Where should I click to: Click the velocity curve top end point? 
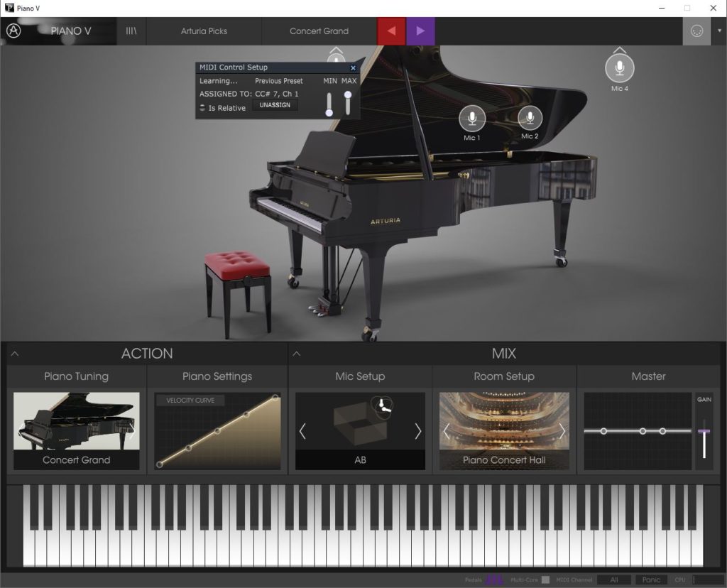(x=275, y=398)
